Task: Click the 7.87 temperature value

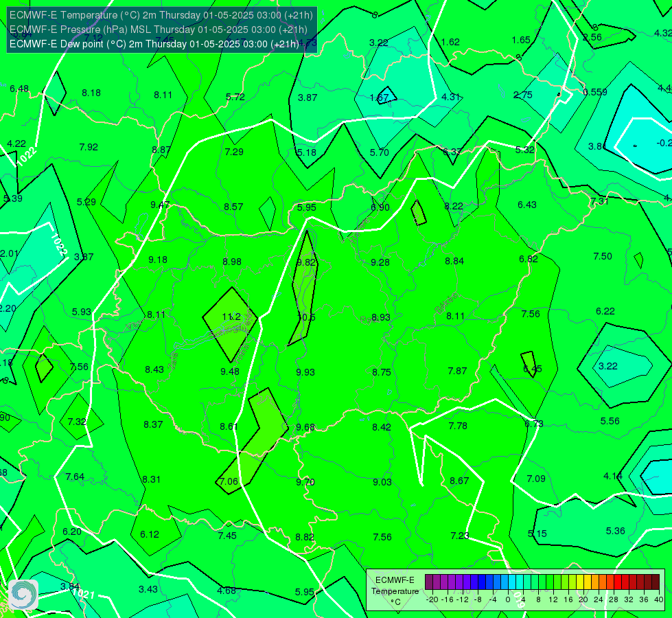Action: tap(457, 371)
